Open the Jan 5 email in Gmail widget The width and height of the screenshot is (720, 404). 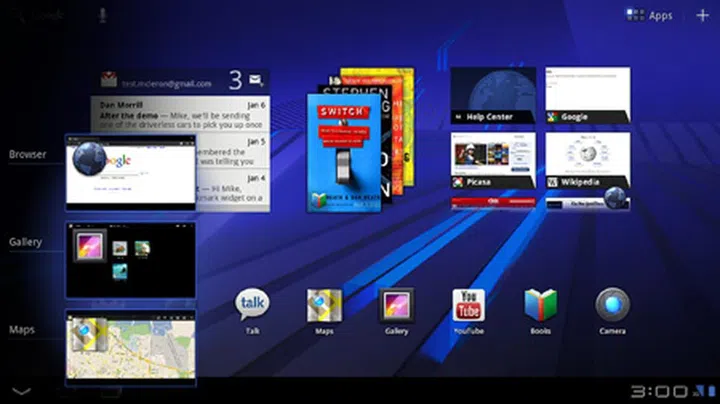coord(233,151)
